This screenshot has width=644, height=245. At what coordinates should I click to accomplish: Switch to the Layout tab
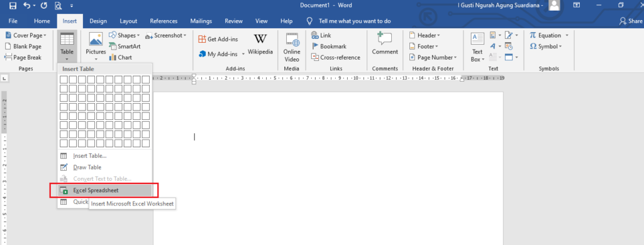click(128, 21)
